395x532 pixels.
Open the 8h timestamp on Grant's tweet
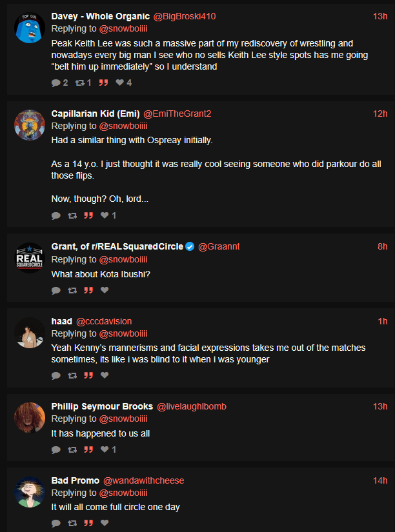pyautogui.click(x=383, y=246)
